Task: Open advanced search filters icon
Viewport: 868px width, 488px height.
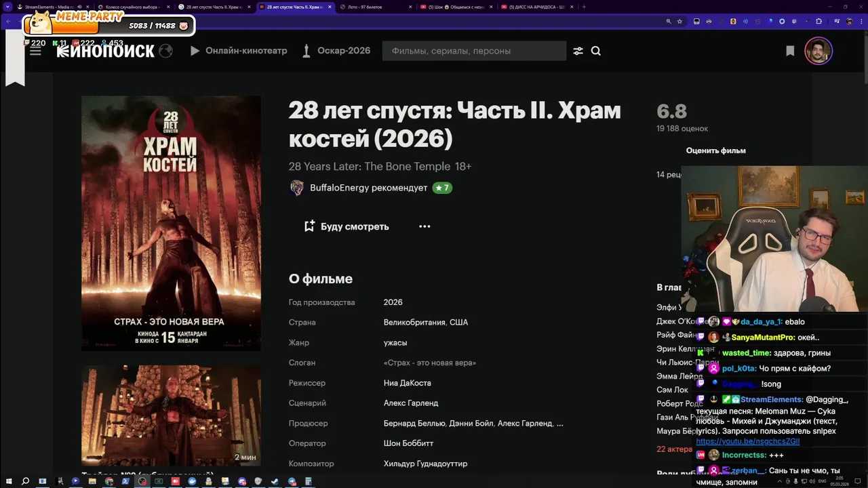Action: coord(578,51)
